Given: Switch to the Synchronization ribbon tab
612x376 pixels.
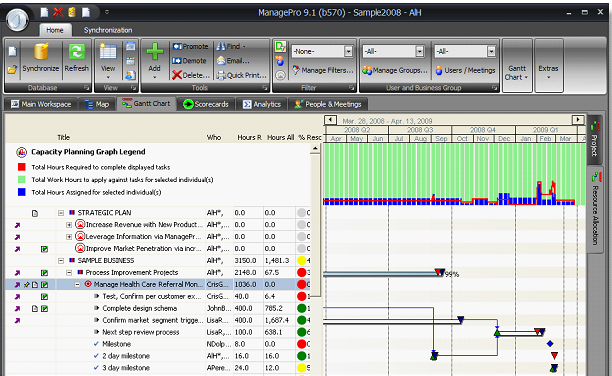Looking at the screenshot, I should click(x=108, y=30).
